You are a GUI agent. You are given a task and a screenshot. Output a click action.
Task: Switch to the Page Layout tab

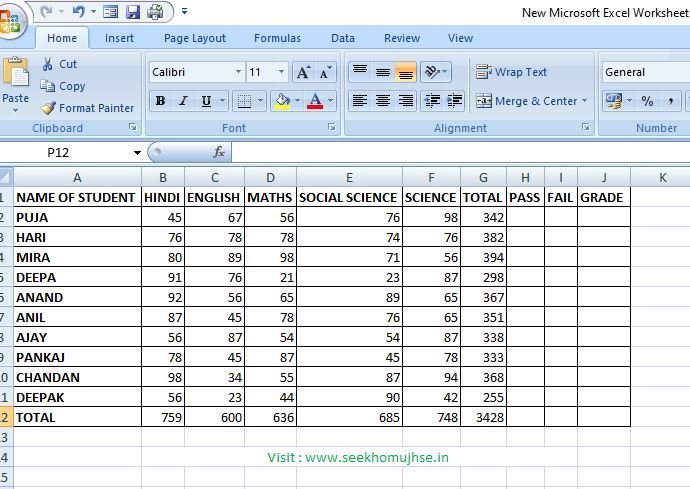coord(195,38)
